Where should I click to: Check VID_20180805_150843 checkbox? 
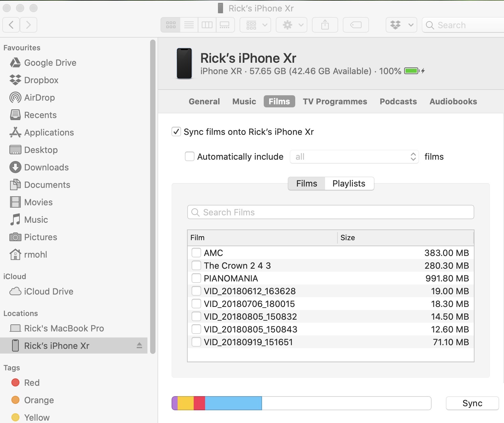point(196,329)
